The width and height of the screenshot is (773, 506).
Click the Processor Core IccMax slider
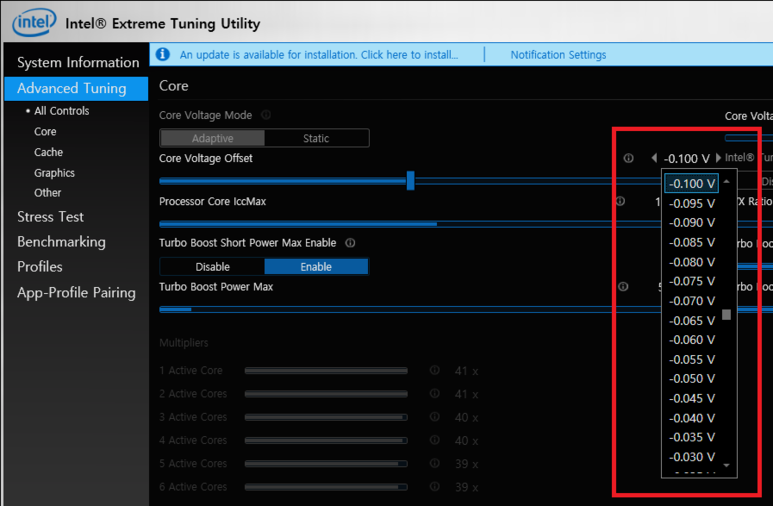(x=410, y=224)
